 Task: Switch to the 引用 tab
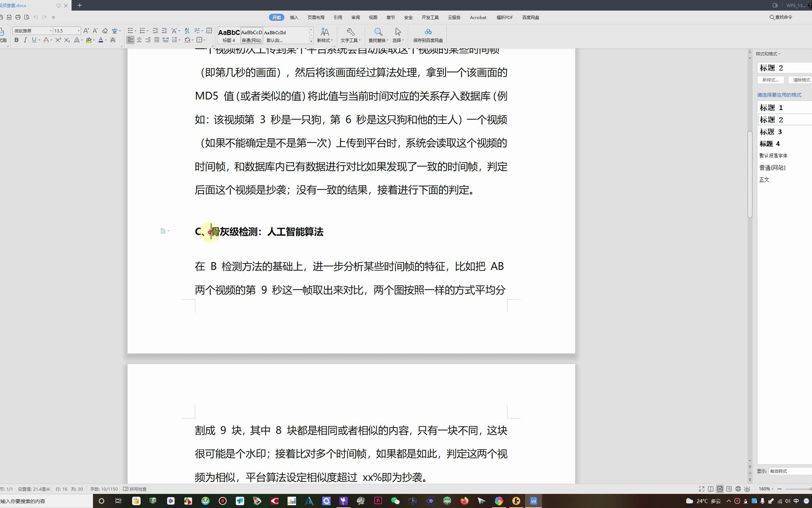tap(338, 17)
